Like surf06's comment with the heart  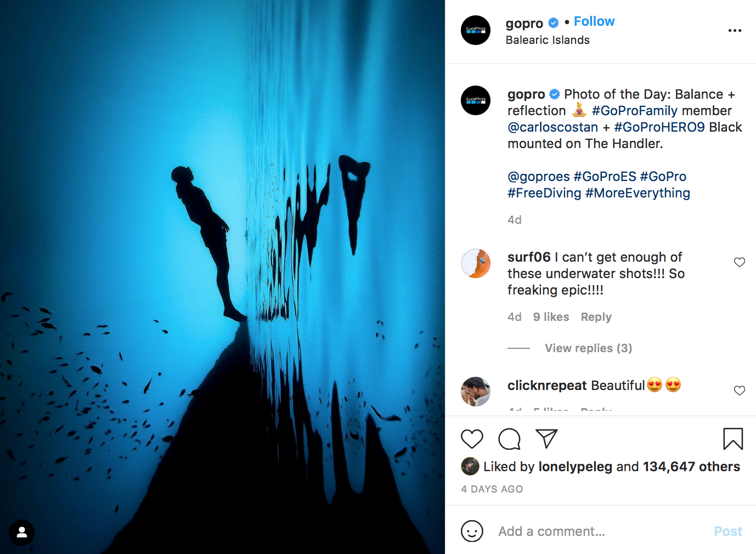[x=740, y=262]
